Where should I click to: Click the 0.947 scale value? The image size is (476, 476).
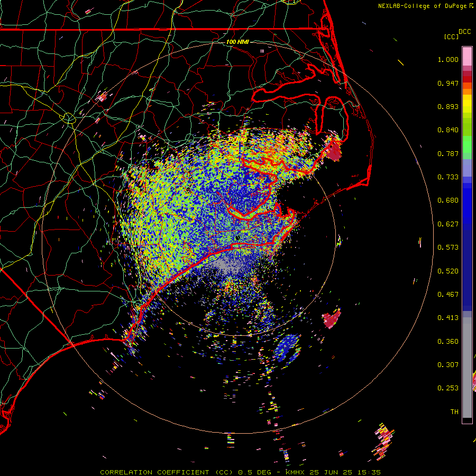(448, 83)
